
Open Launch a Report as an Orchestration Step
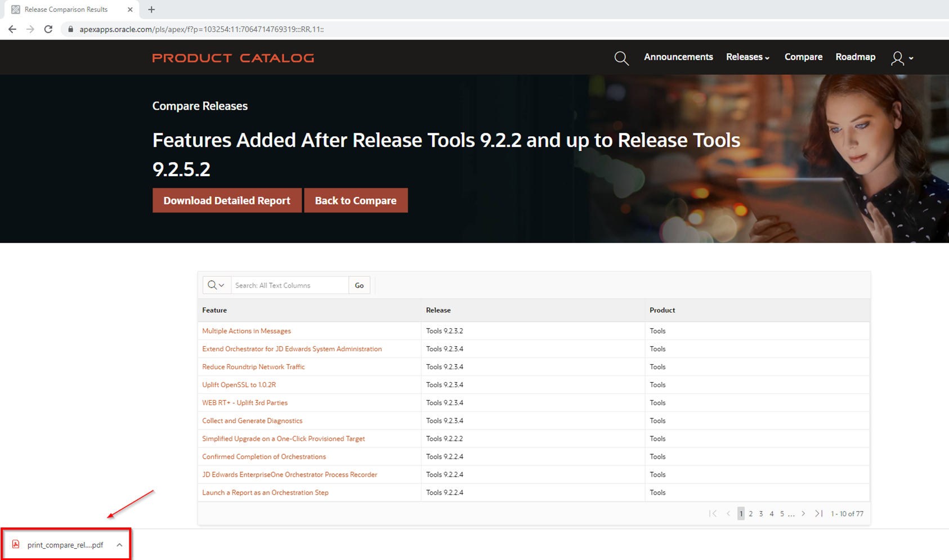[265, 492]
